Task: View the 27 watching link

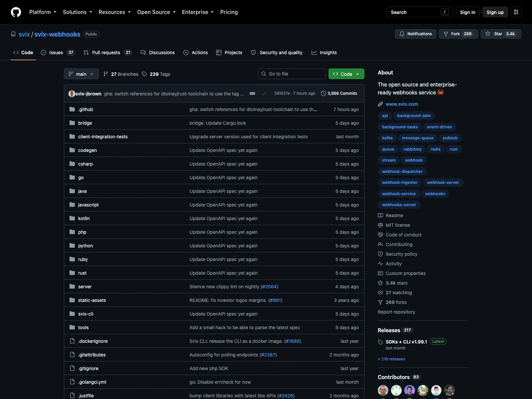Action: coord(395,293)
